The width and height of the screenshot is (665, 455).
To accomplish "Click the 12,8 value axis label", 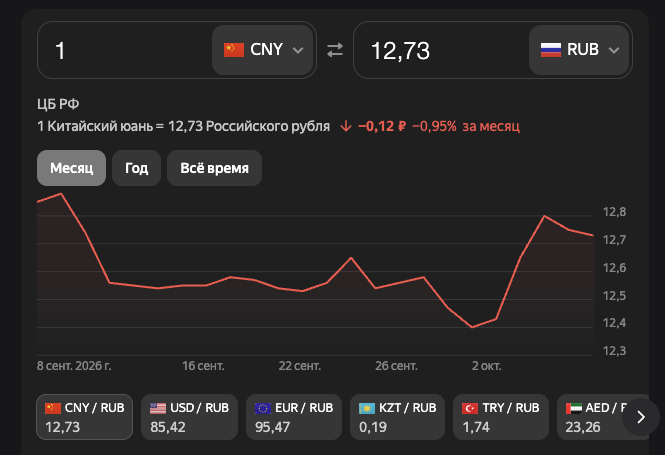I will [615, 212].
